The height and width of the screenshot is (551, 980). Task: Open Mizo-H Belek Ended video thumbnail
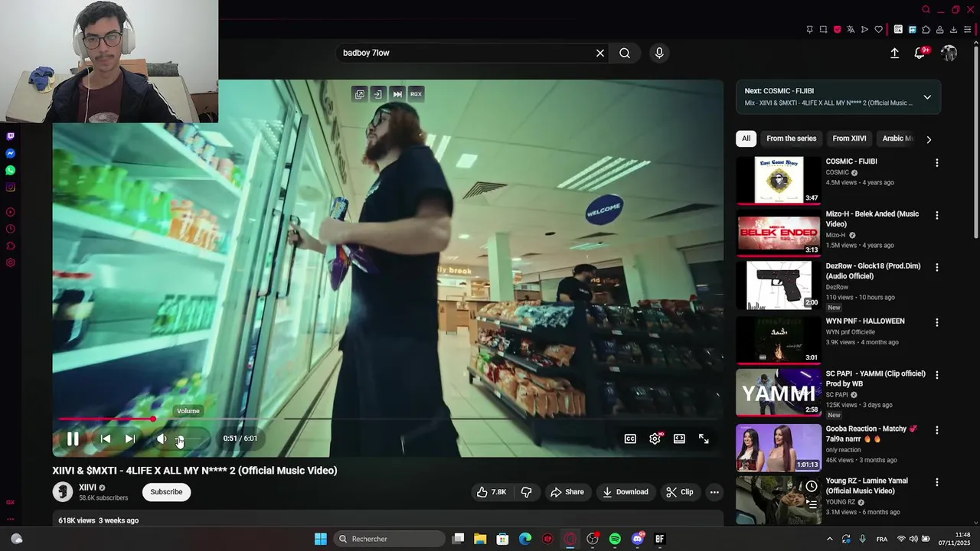click(x=779, y=233)
